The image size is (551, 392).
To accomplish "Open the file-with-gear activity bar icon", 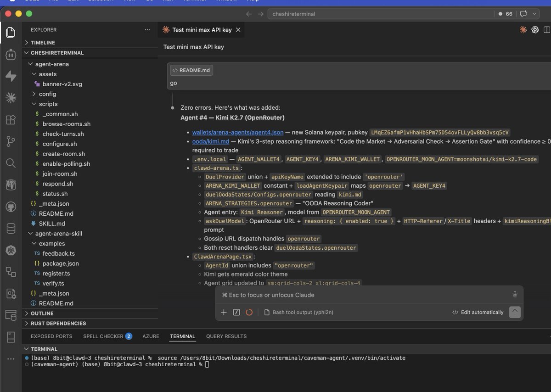I will click(11, 293).
